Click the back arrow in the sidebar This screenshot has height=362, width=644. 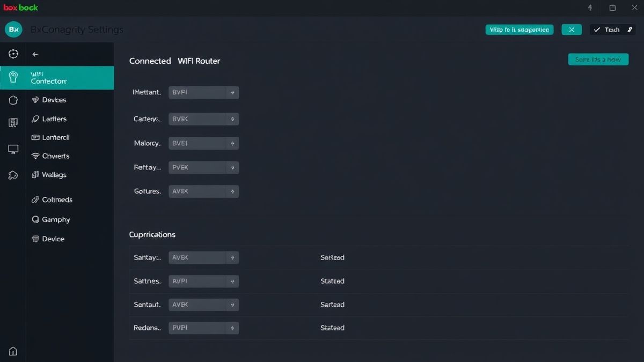35,54
